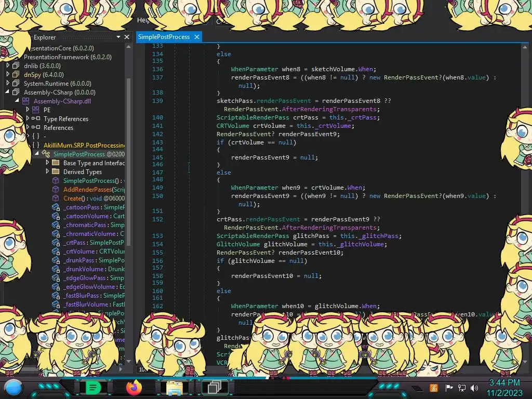Image resolution: width=532 pixels, height=399 pixels.
Task: Click the dnSpy (6.4.0.0) assembly icon
Action: (x=16, y=74)
